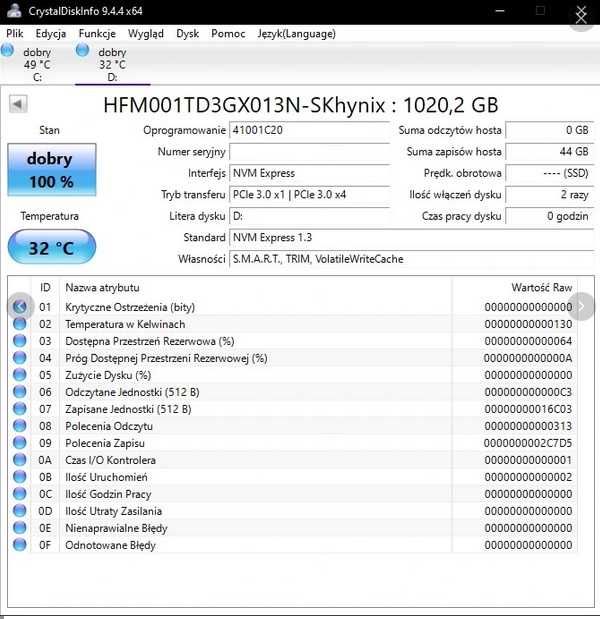Click the Suma zapisów hosta value 44 GB
600x619 pixels.
tap(549, 152)
